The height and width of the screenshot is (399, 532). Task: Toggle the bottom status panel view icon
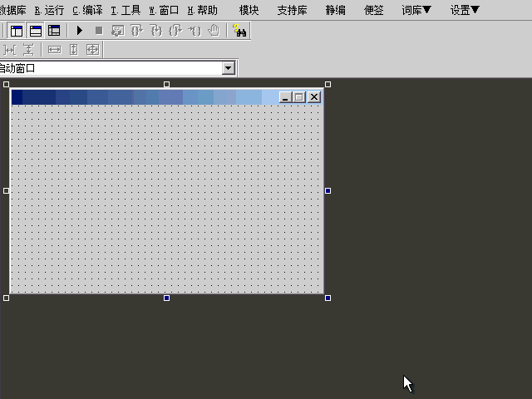[x=35, y=31]
